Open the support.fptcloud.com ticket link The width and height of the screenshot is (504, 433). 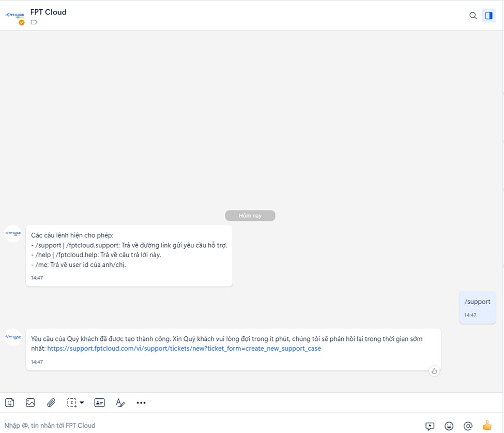click(184, 349)
